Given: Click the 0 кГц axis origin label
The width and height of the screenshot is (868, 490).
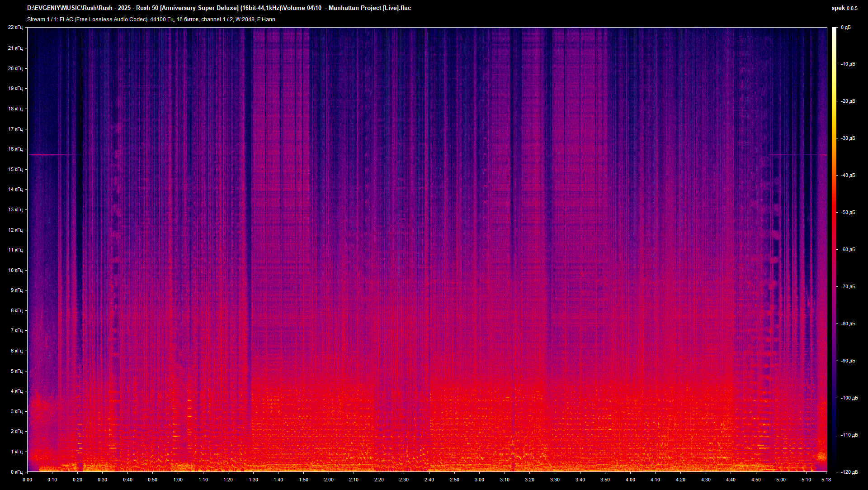Looking at the screenshot, I should point(16,472).
